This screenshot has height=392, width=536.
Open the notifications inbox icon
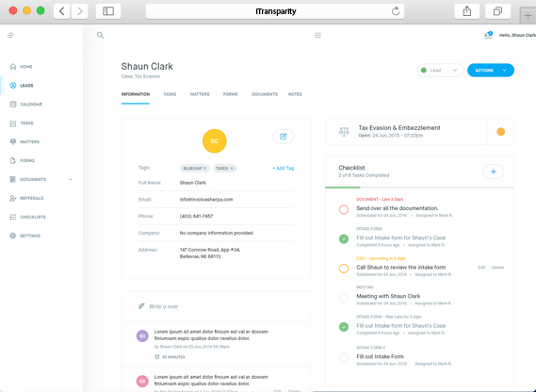(x=489, y=35)
